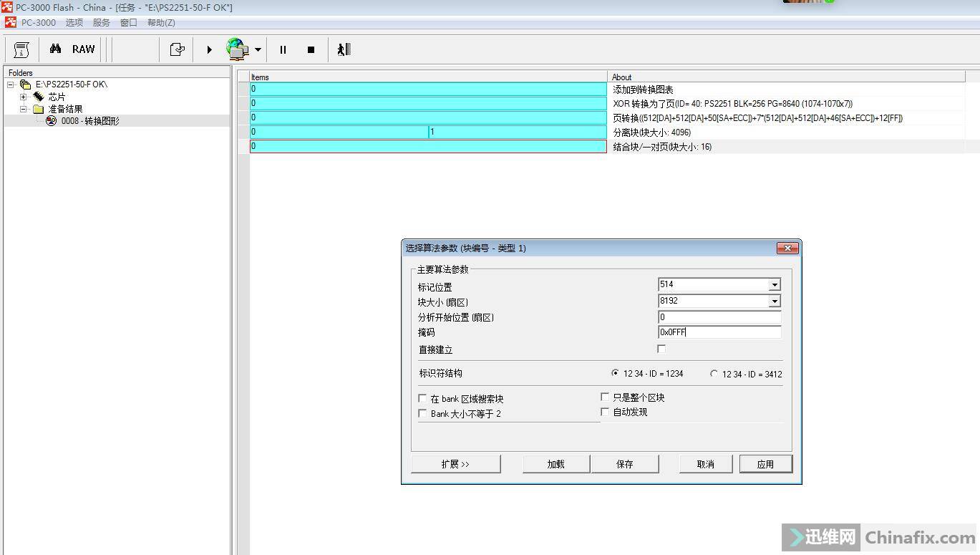Viewport: 980px width, 555px height.
Task: Stop the running task
Action: coord(311,49)
